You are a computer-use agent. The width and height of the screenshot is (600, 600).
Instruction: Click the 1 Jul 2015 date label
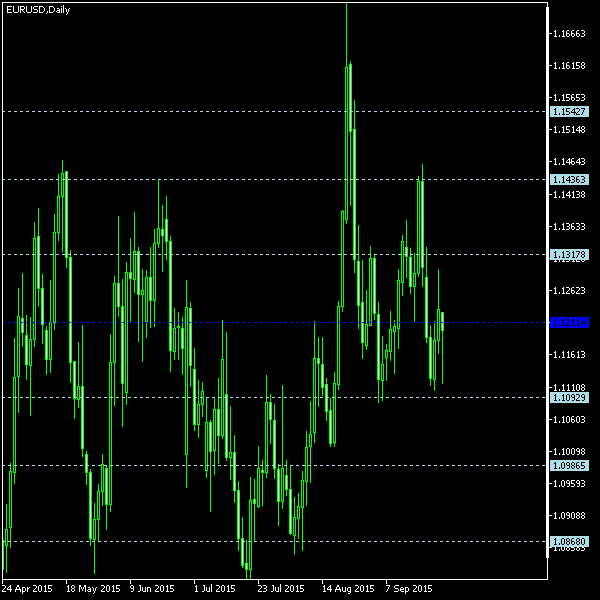(215, 589)
